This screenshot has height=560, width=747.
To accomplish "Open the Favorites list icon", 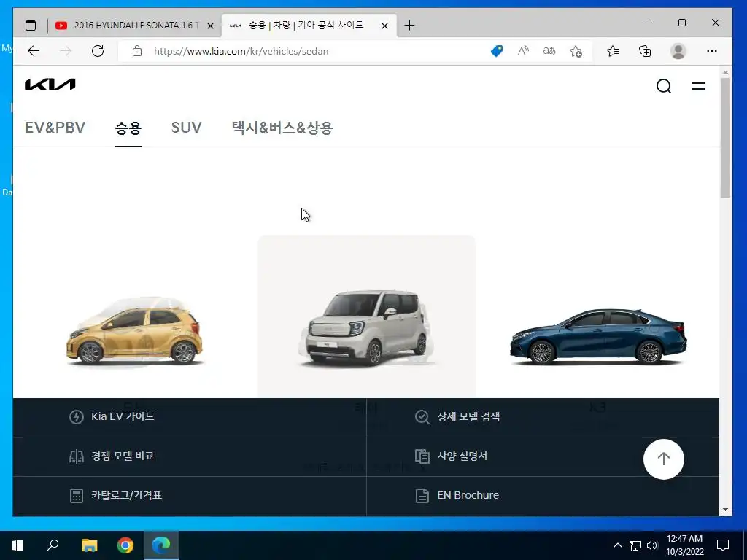I will (x=613, y=51).
